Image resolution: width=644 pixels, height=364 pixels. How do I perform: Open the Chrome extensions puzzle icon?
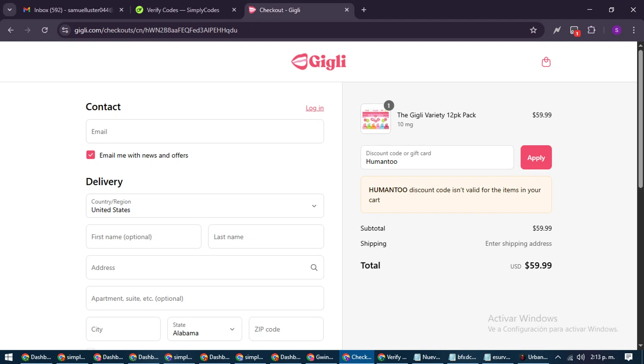(592, 30)
